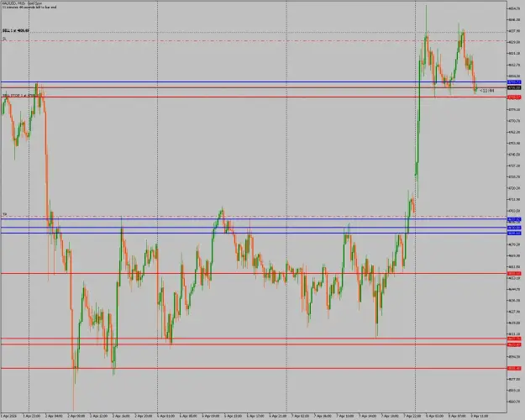
Task: Click the XAUUSD Gold Spot chart title
Action: (22, 3)
